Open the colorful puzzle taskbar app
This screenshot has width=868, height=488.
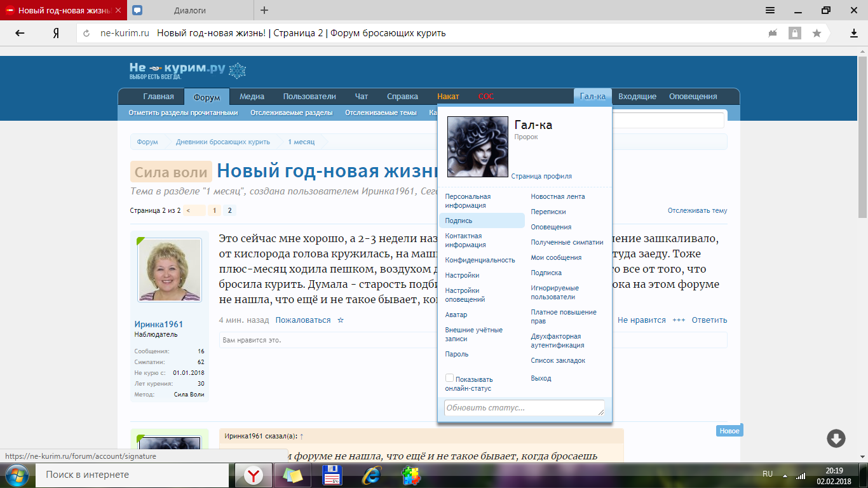click(x=411, y=475)
